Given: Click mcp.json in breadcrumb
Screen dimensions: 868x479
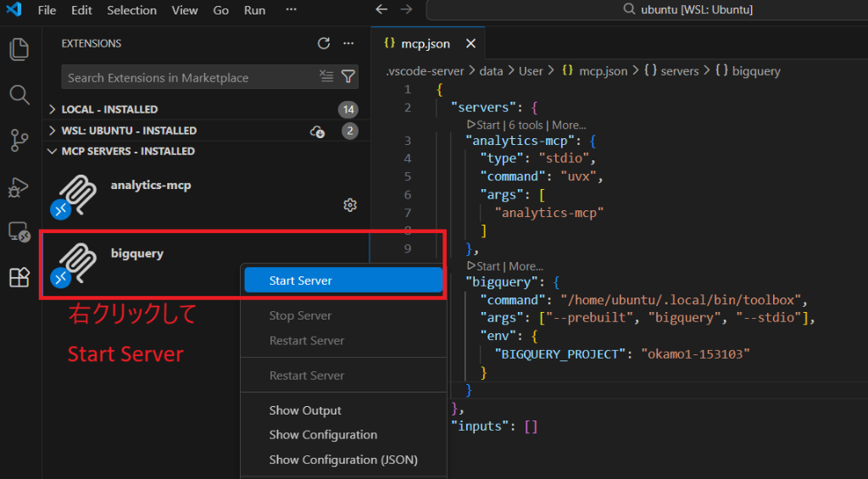Looking at the screenshot, I should [x=603, y=71].
